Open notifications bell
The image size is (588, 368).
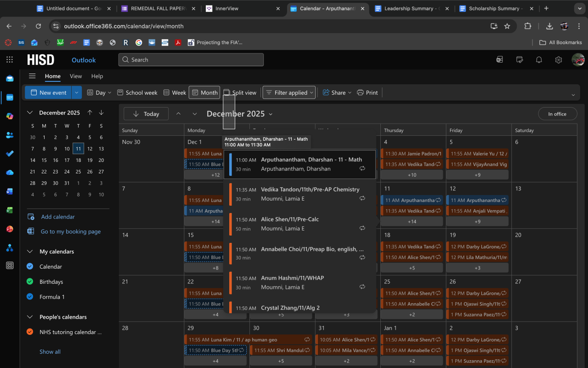(x=539, y=60)
